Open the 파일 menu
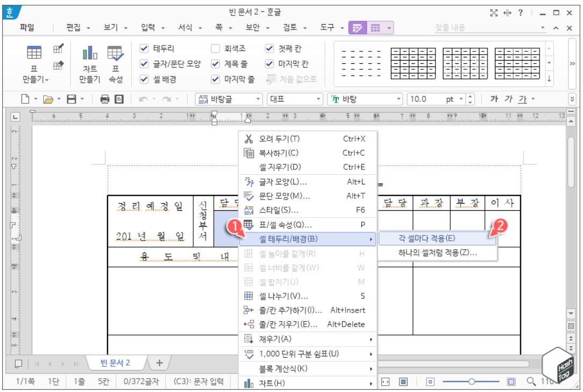This screenshot has height=392, width=583. (27, 27)
